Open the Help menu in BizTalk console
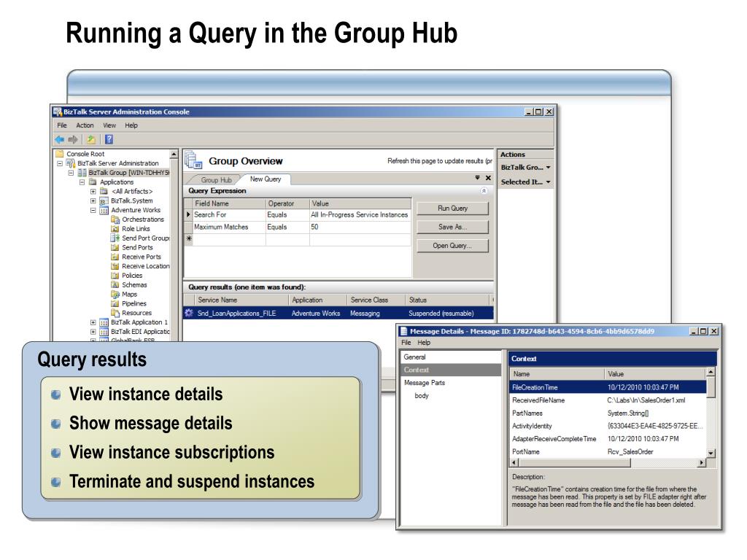747x560 pixels. (131, 125)
